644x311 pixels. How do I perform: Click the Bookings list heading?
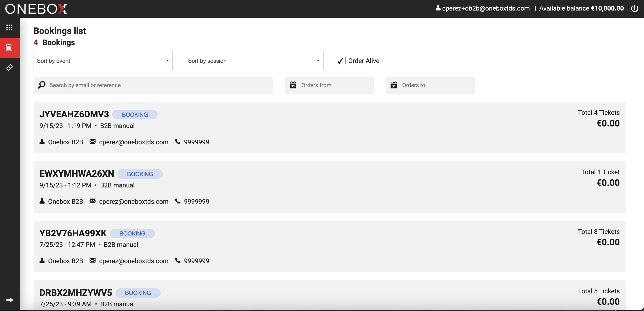tap(60, 31)
